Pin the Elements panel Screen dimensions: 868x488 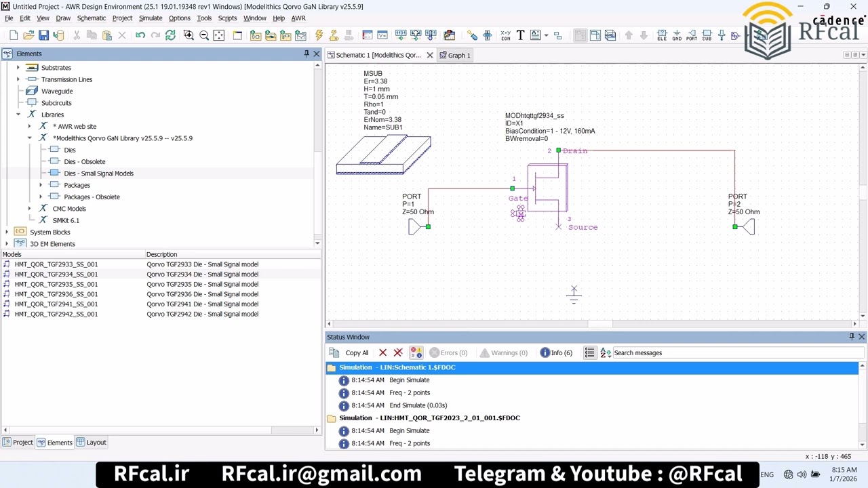coord(307,54)
